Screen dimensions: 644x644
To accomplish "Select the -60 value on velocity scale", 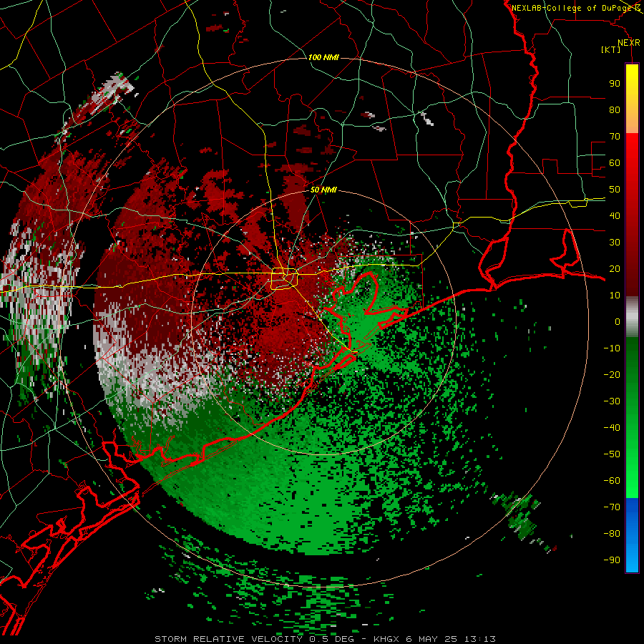I will pyautogui.click(x=612, y=481).
